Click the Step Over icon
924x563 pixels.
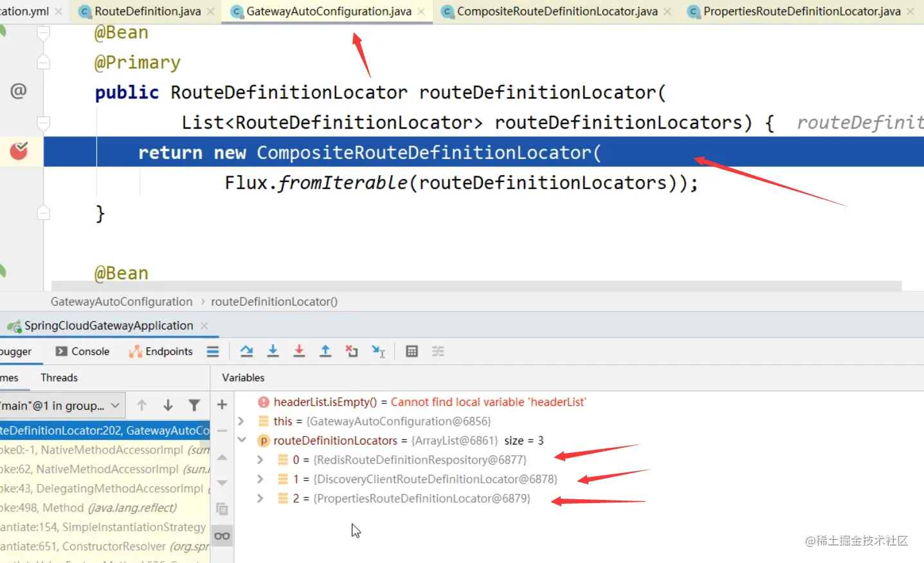coord(246,351)
